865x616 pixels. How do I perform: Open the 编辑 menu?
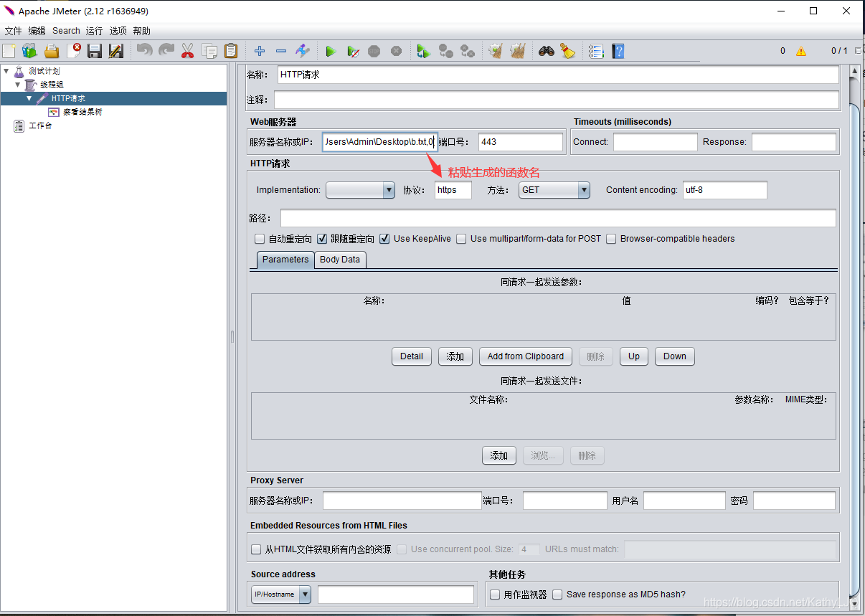click(x=37, y=31)
